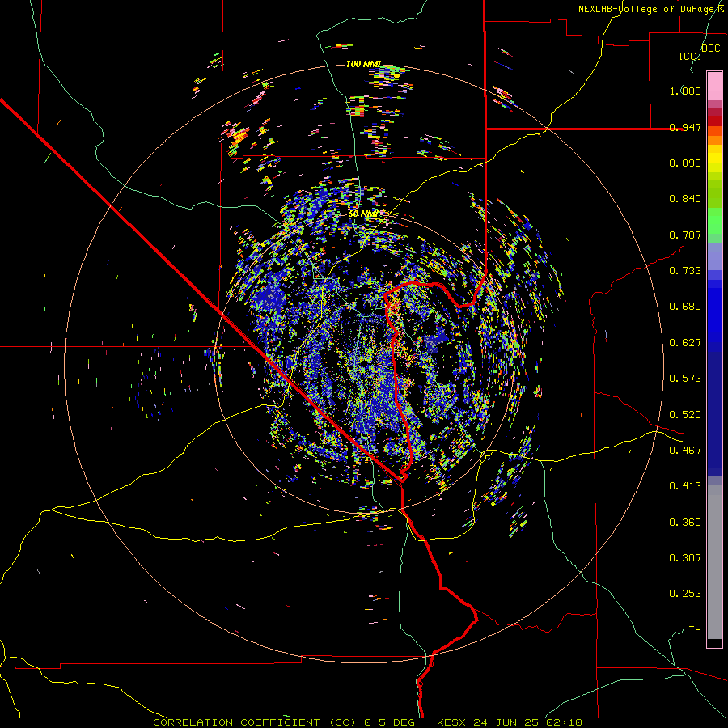Screen dimensions: 728x728
Task: Pick the gray segment of the color bar
Action: (714, 562)
